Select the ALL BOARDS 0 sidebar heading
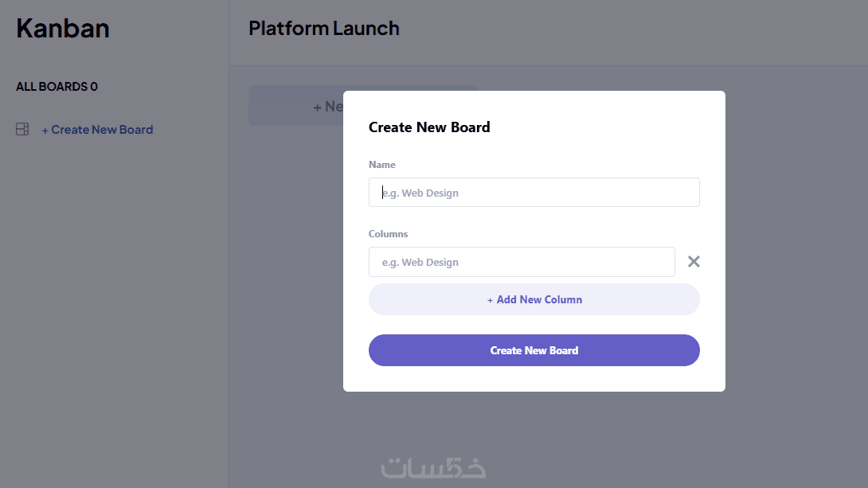This screenshot has height=488, width=868. [x=57, y=87]
